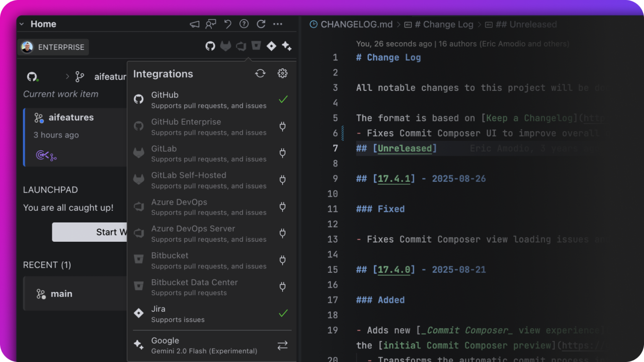The image size is (644, 362).
Task: Open the announcements megaphone icon
Action: pos(194,24)
